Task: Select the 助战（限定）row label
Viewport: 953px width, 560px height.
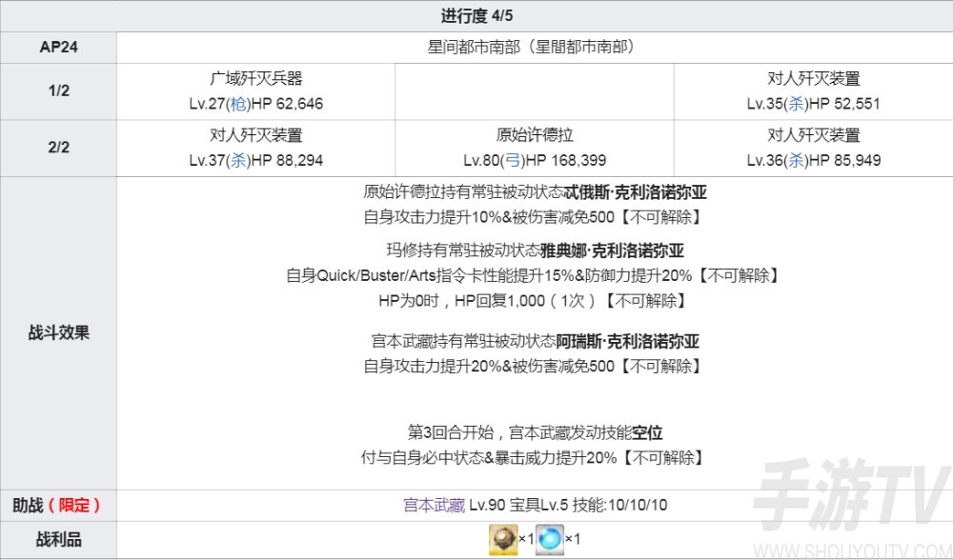Action: pos(56,506)
